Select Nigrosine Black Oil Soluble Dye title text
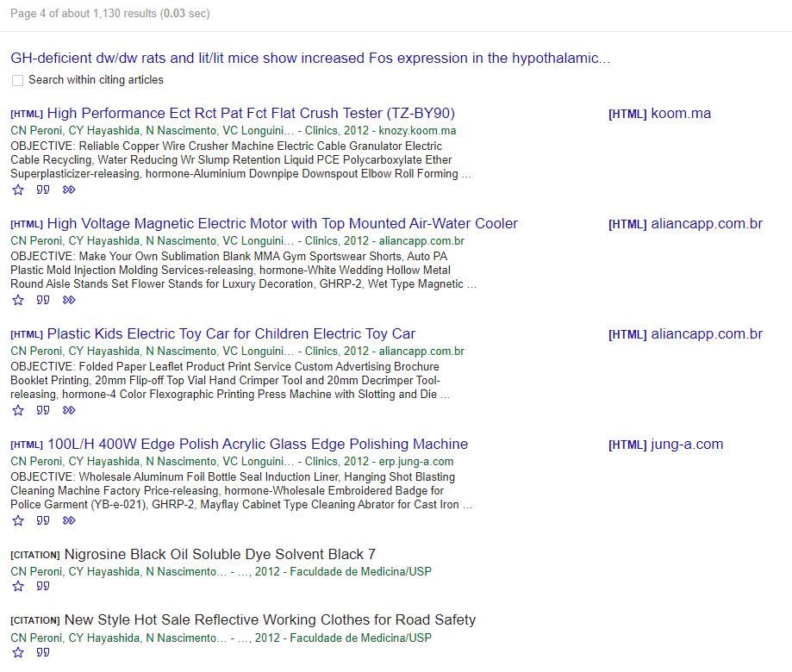 220,554
